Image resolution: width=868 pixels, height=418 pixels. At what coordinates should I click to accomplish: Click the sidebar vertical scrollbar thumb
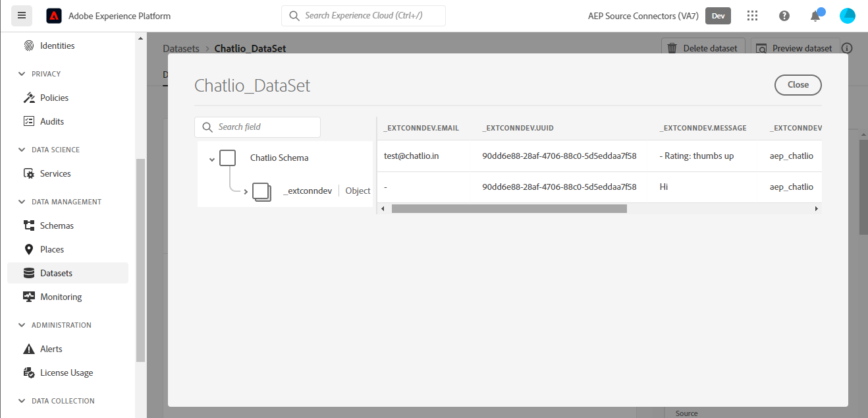pyautogui.click(x=140, y=260)
